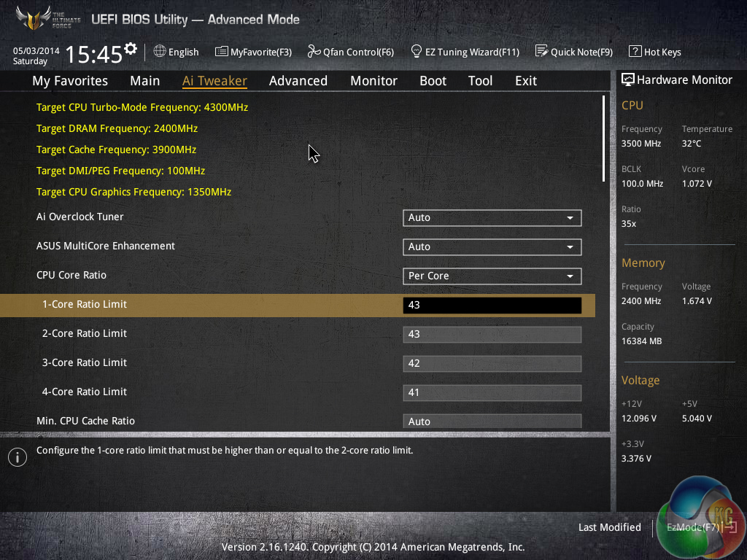The image size is (747, 560).
Task: Click the EZ Tuning Wizard lightbulb icon
Action: click(x=417, y=51)
